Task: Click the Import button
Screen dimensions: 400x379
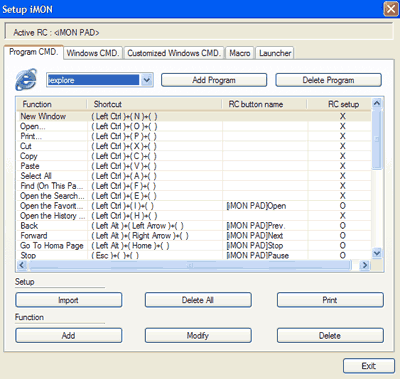Action: point(69,300)
